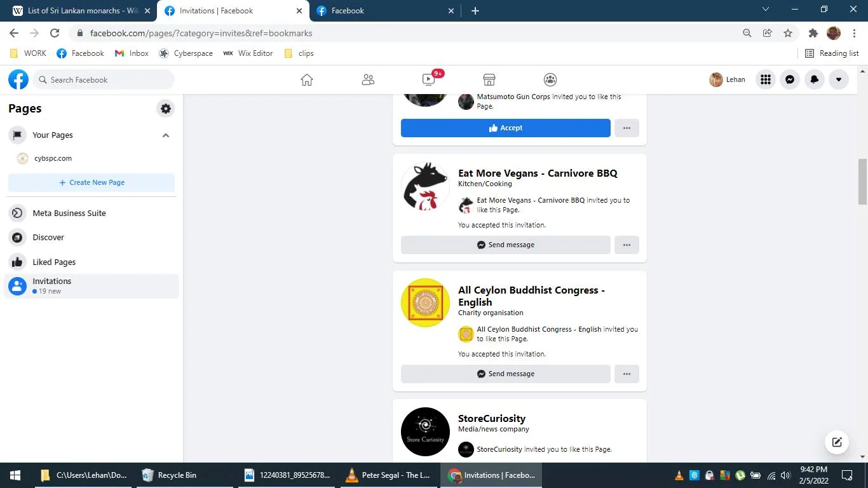
Task: Open the Inbox bookmark
Action: [x=132, y=53]
